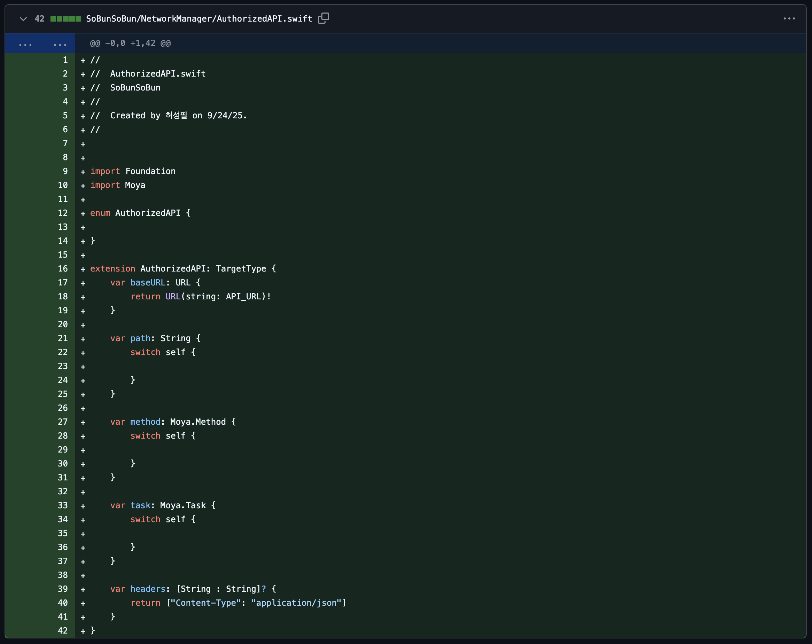
Task: Click line number 16 of extension declaration
Action: (x=63, y=269)
